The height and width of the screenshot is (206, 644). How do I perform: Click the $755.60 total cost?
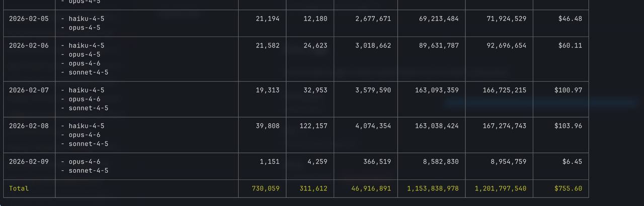point(568,188)
